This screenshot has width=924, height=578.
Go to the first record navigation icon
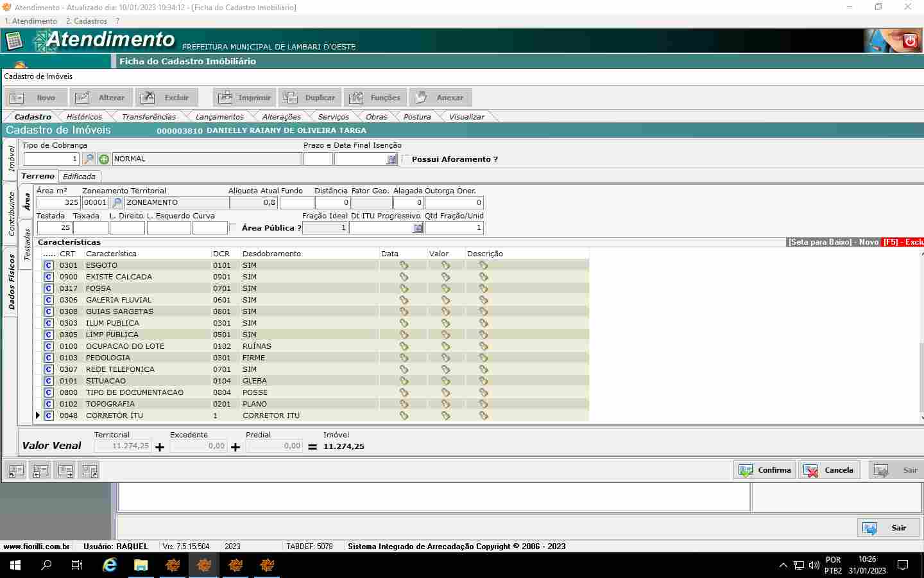(x=16, y=471)
